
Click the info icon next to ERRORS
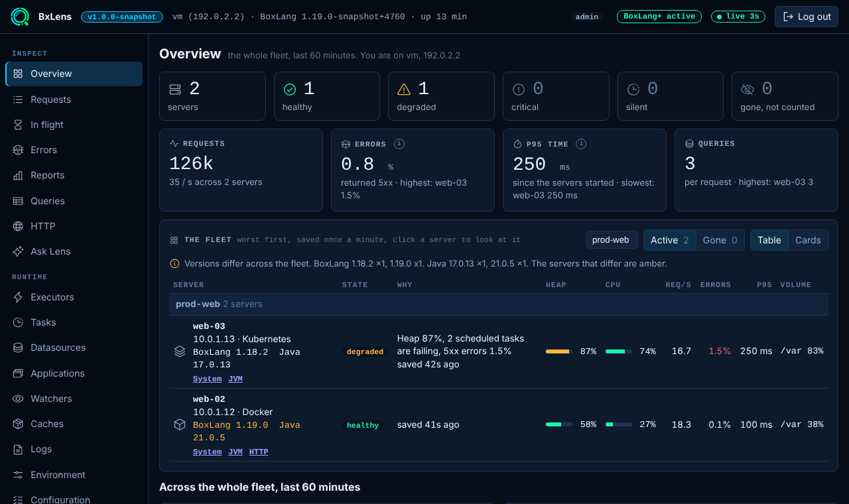coord(399,143)
